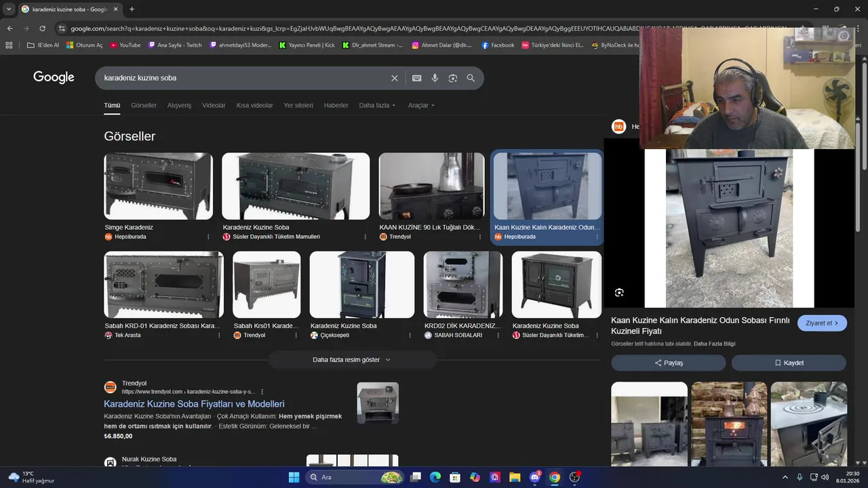Open the Windows Start menu
This screenshot has width=868, height=488.
[x=294, y=477]
